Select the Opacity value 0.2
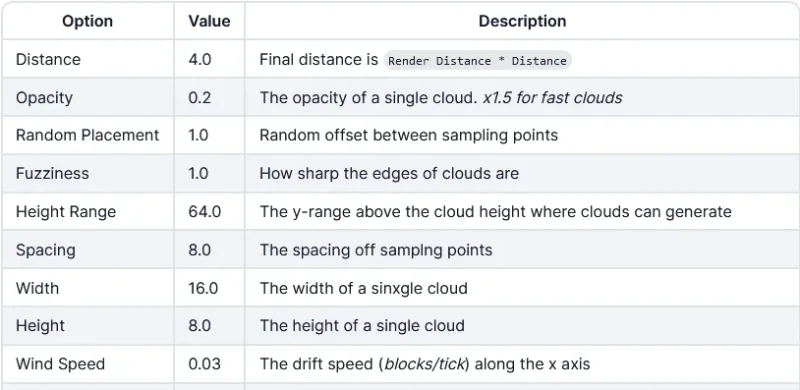The width and height of the screenshot is (800, 390). (x=199, y=98)
